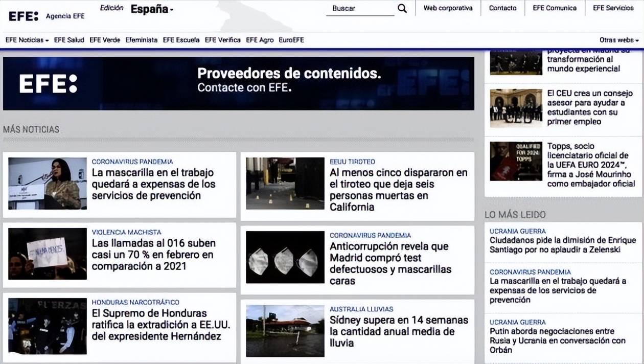Click CORONAVIRUS PANDEMIA tag above Anticorrupción headline
This screenshot has width=644, height=364.
point(370,235)
